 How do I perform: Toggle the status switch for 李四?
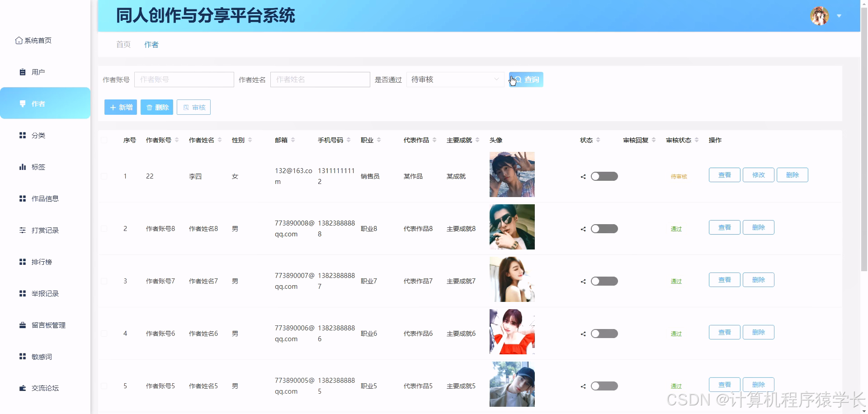click(604, 176)
